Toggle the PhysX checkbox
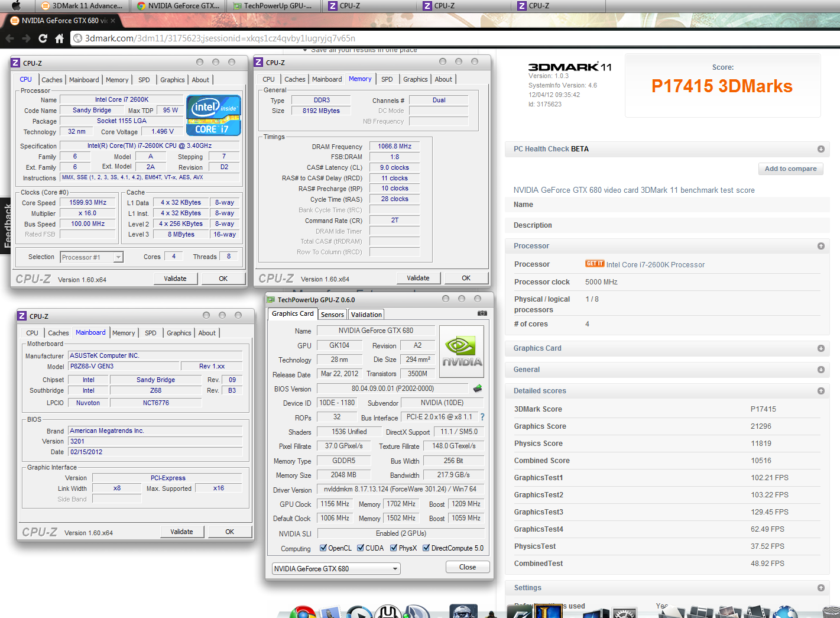840x618 pixels. pos(394,548)
